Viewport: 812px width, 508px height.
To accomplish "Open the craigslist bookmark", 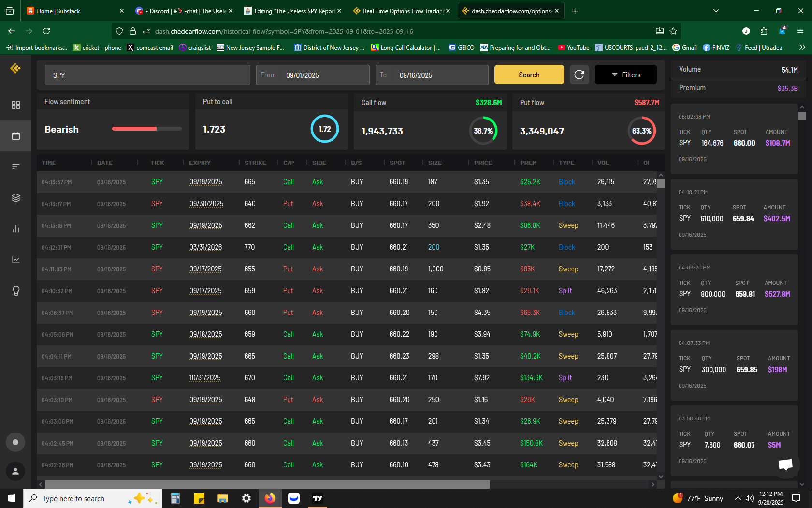I will (x=195, y=47).
